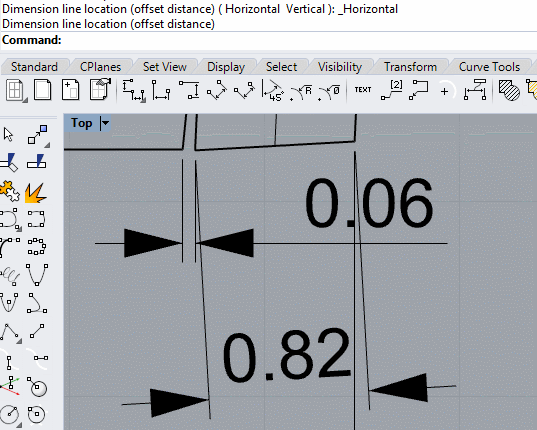Select the horizontal line tangent to curve tool
The width and height of the screenshot is (537, 430).
(x=37, y=359)
